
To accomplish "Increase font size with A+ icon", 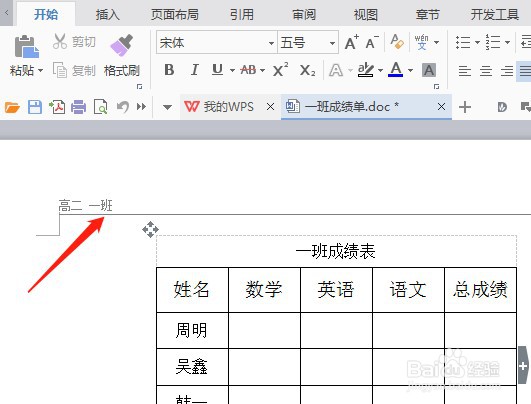I will click(x=352, y=42).
